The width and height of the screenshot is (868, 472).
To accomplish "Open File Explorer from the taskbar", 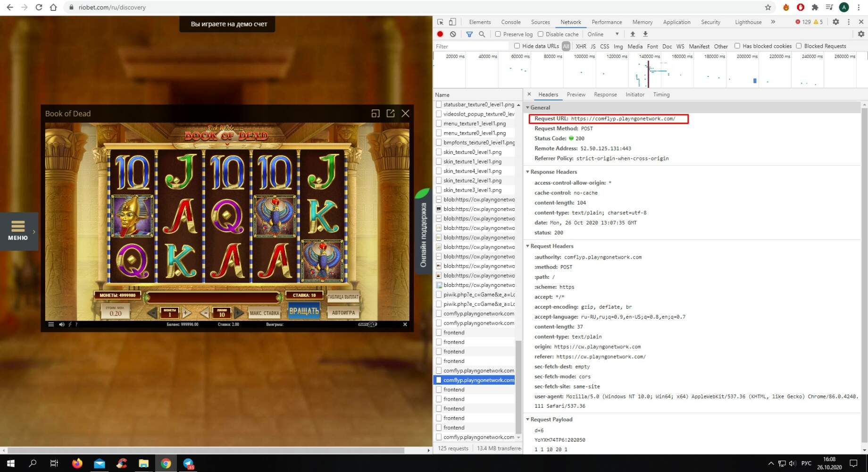I will pos(144,464).
